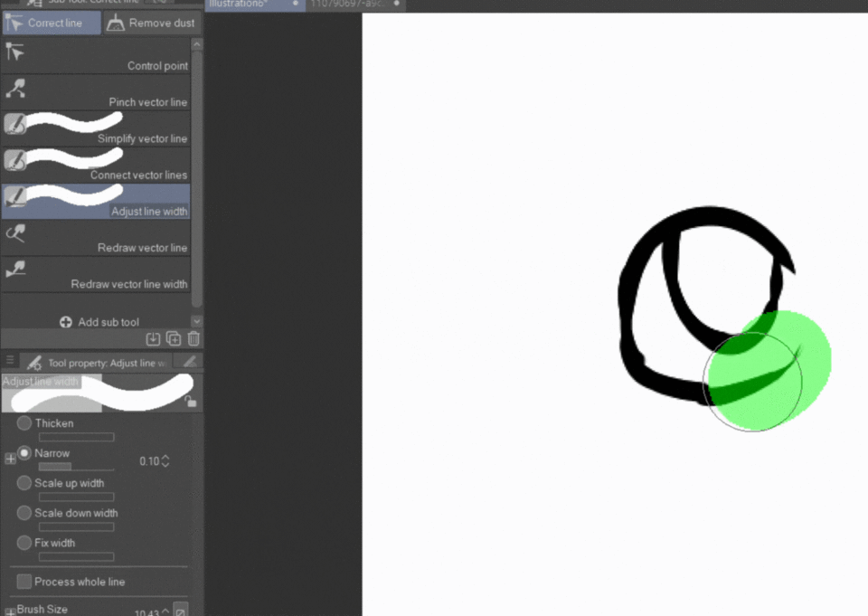
Task: Expand the Brush Size plus icon
Action: pos(10,612)
